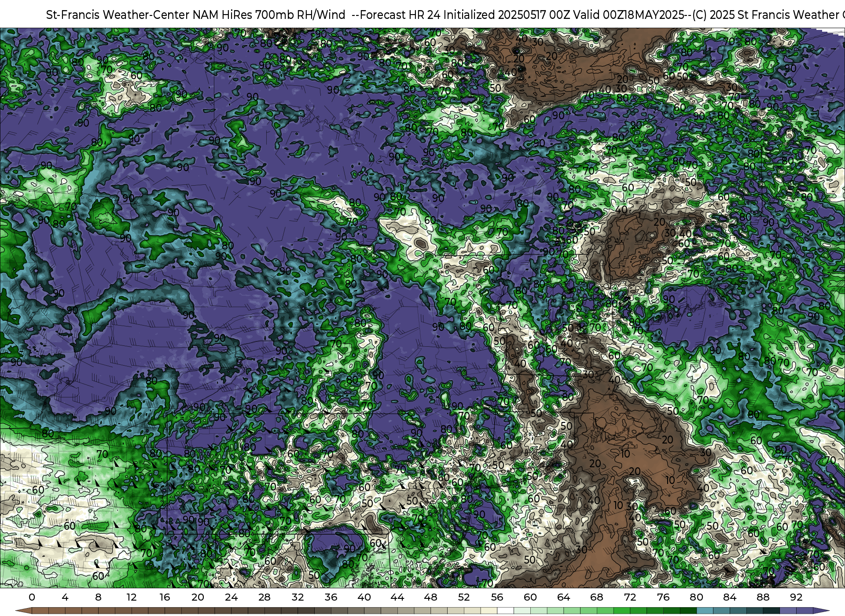
Task: Click the colorbar tick label 68
Action: tap(597, 597)
